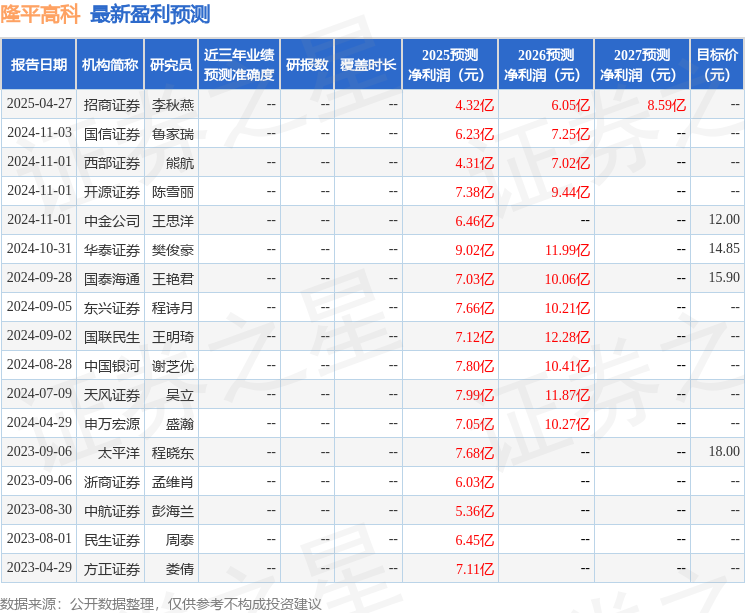745x613 pixels.
Task: Click the 9.44亿 forecast value
Action: click(570, 192)
